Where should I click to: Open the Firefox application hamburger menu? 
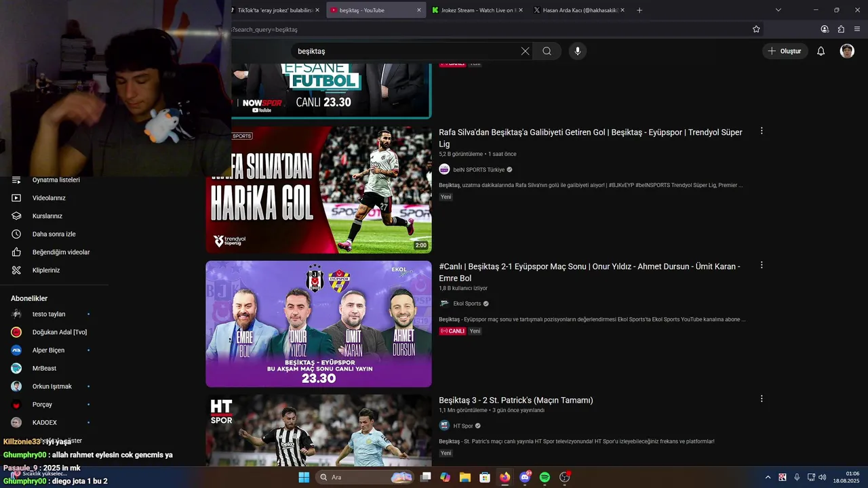(x=857, y=29)
